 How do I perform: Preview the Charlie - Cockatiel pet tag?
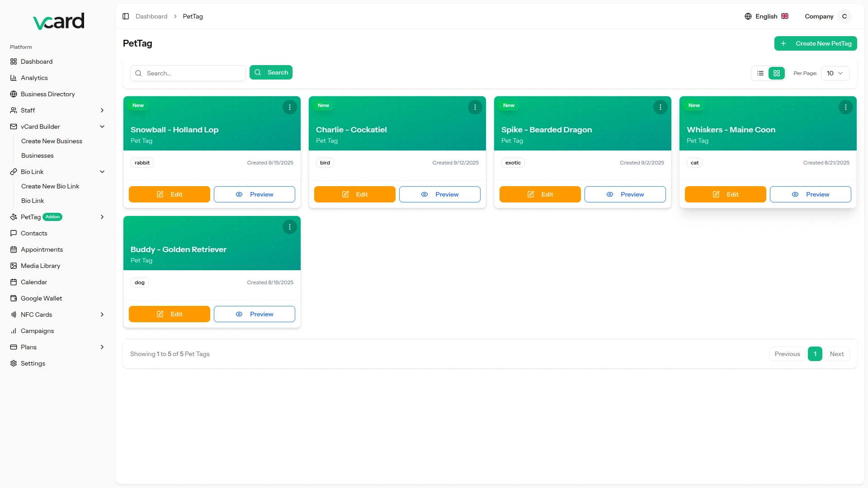[439, 194]
